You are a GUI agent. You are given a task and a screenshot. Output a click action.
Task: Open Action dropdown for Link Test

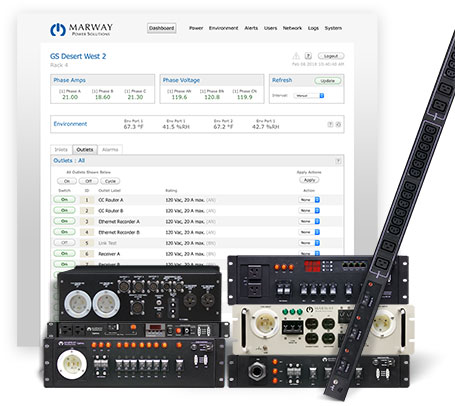click(x=309, y=243)
